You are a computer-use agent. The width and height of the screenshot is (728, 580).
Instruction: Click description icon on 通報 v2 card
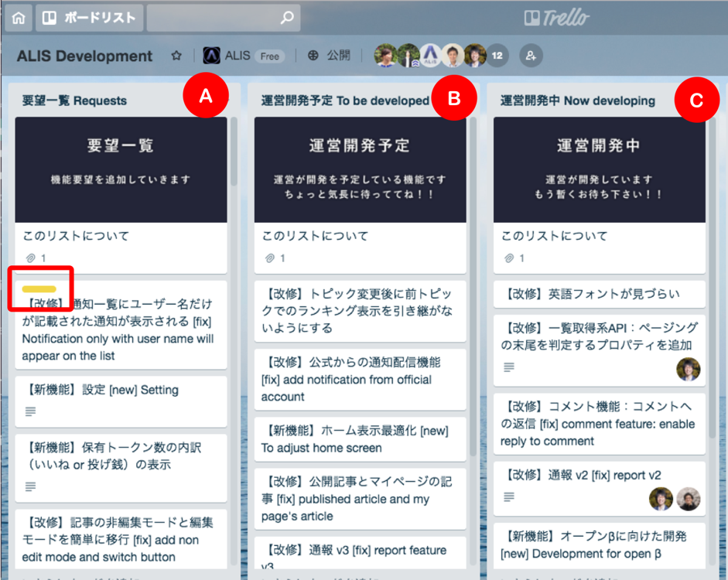pos(508,496)
